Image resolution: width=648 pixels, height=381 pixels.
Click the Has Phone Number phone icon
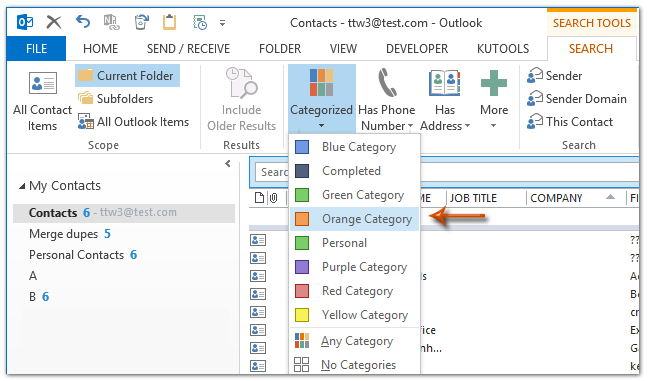(x=387, y=83)
